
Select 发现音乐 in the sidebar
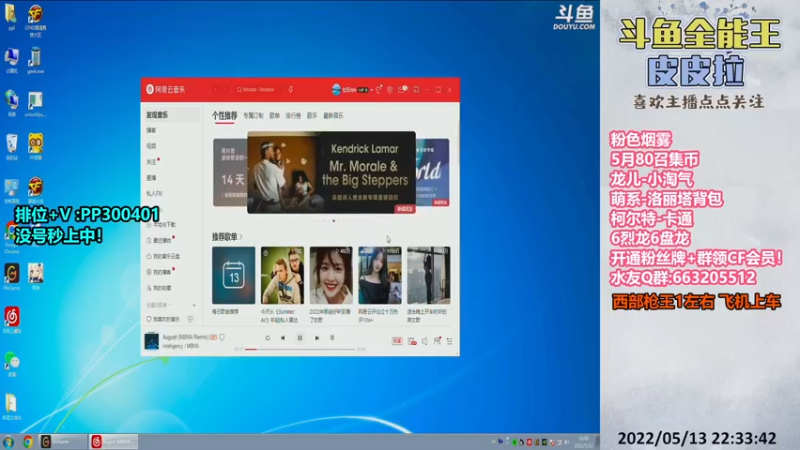[170, 115]
